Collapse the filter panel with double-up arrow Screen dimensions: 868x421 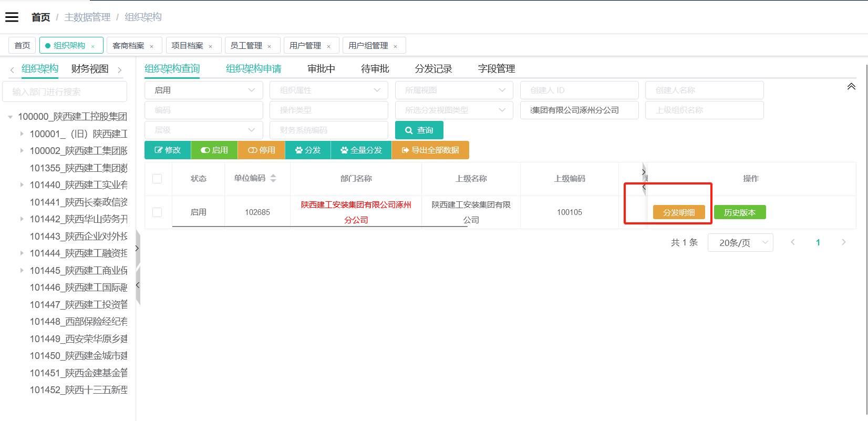851,87
